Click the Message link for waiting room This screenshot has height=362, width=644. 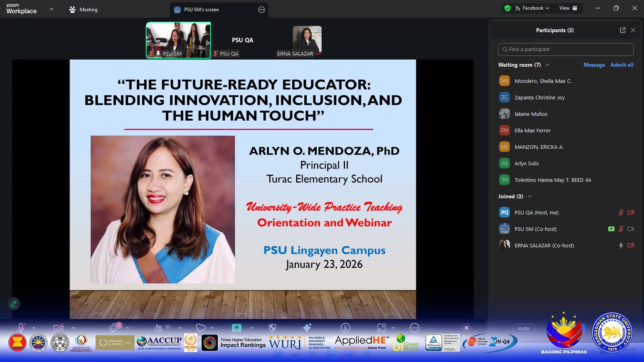(x=594, y=65)
